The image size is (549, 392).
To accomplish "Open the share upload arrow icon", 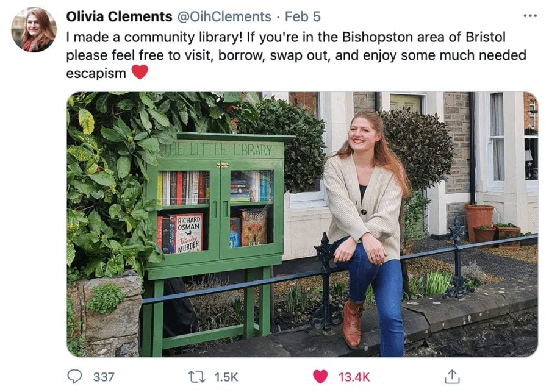I will [x=451, y=377].
